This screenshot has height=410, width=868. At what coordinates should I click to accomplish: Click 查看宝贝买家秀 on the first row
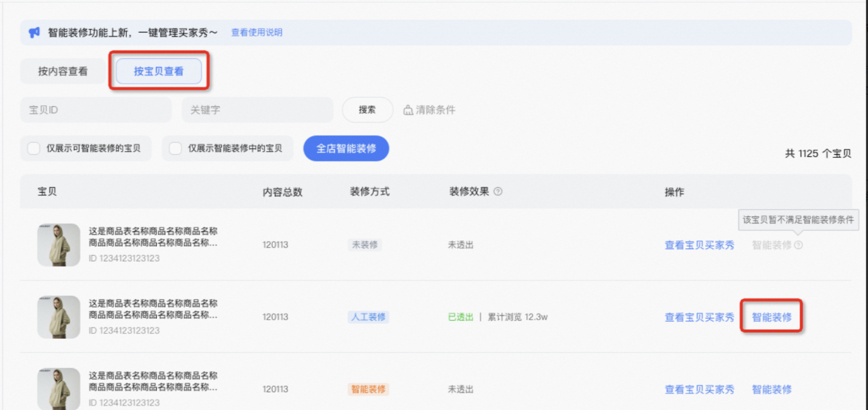(698, 245)
